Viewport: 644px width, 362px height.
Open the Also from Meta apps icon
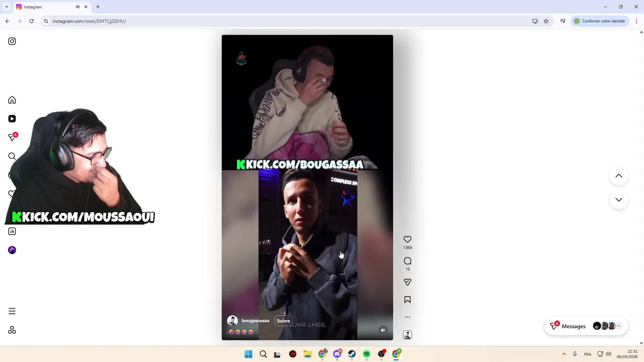(12, 330)
